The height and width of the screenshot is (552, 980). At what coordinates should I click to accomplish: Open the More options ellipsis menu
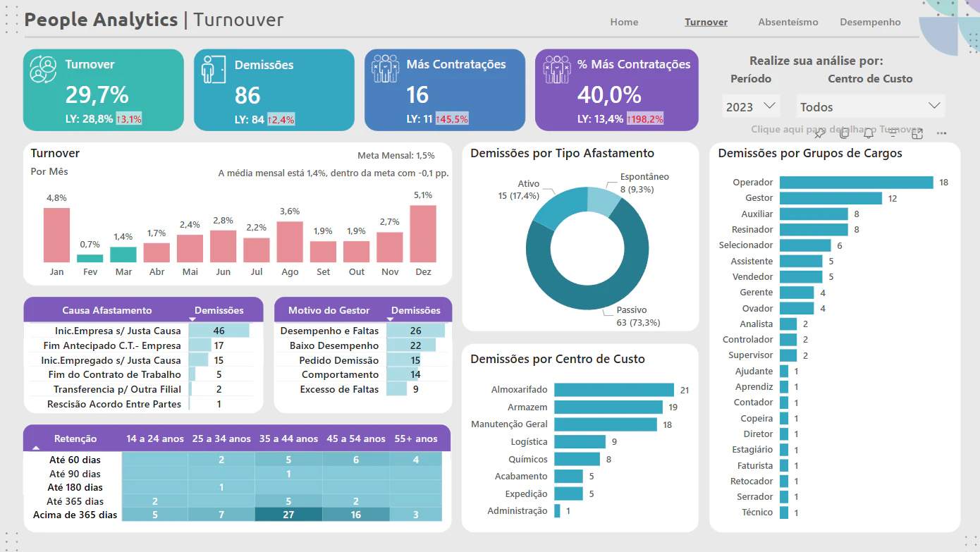click(x=941, y=133)
